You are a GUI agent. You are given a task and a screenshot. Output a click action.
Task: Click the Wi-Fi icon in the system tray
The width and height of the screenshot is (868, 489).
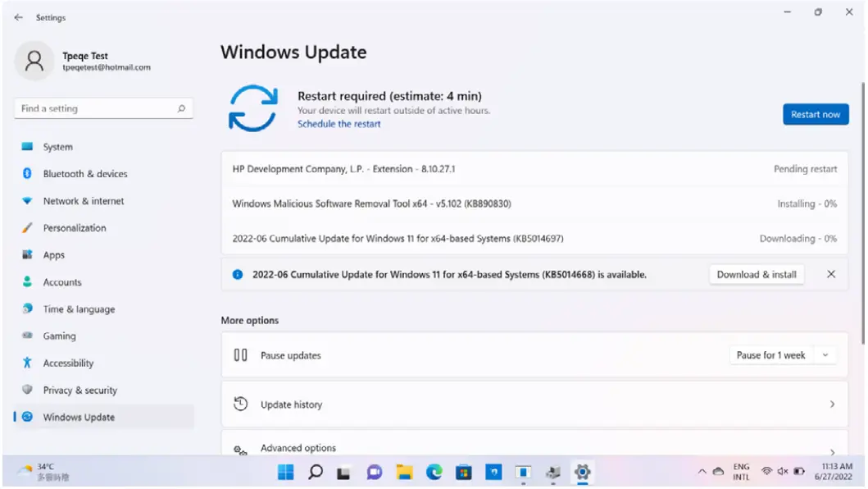pos(766,472)
